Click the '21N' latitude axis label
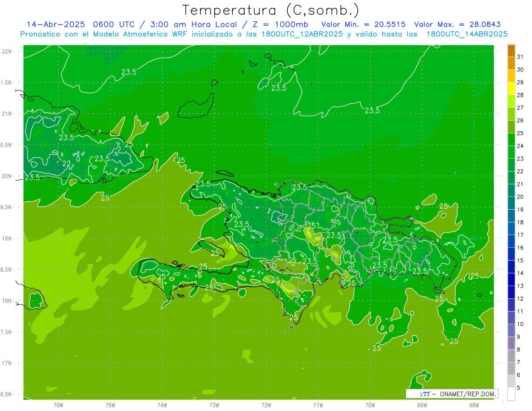Viewport: 532px width, 411px height. tap(8, 114)
